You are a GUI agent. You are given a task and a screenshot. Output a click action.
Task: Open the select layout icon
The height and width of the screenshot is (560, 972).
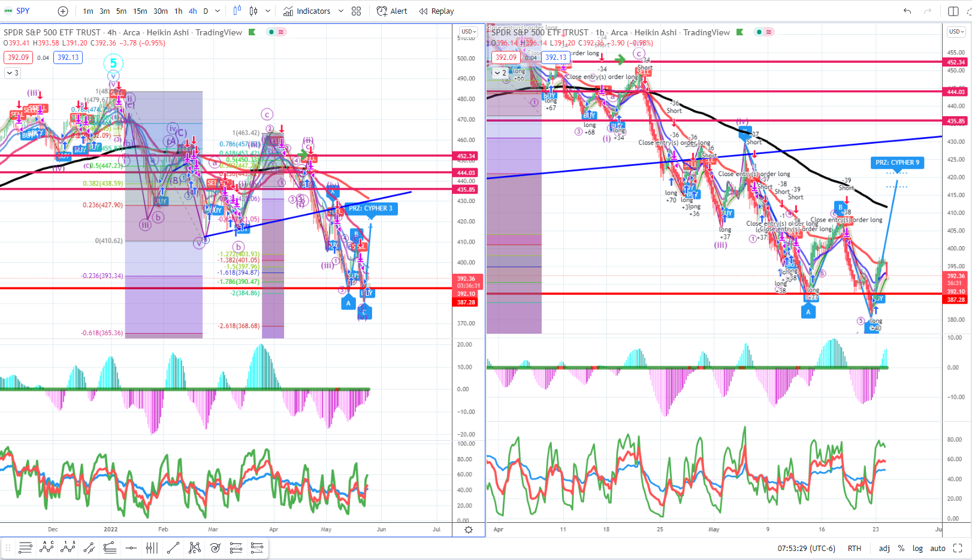pyautogui.click(x=953, y=11)
